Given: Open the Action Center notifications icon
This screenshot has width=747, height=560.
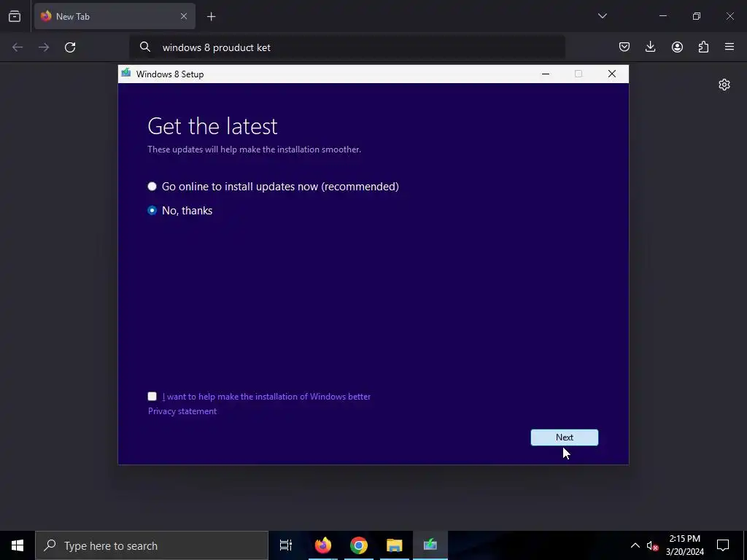Looking at the screenshot, I should (723, 545).
